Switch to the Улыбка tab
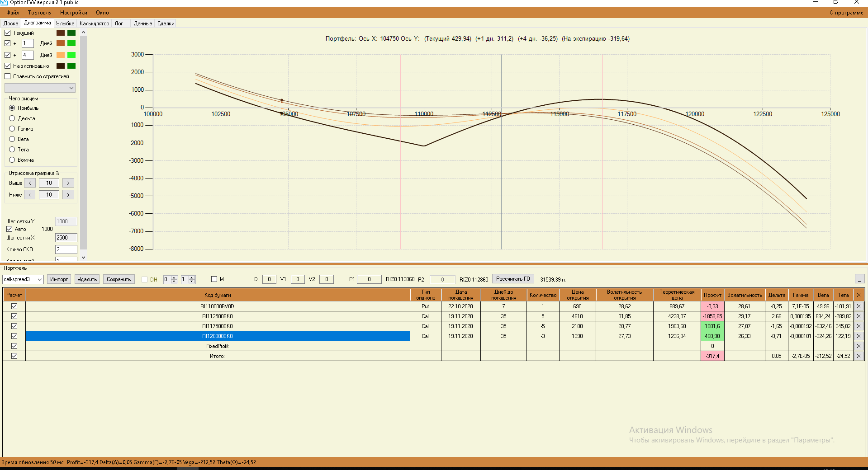 pyautogui.click(x=65, y=23)
